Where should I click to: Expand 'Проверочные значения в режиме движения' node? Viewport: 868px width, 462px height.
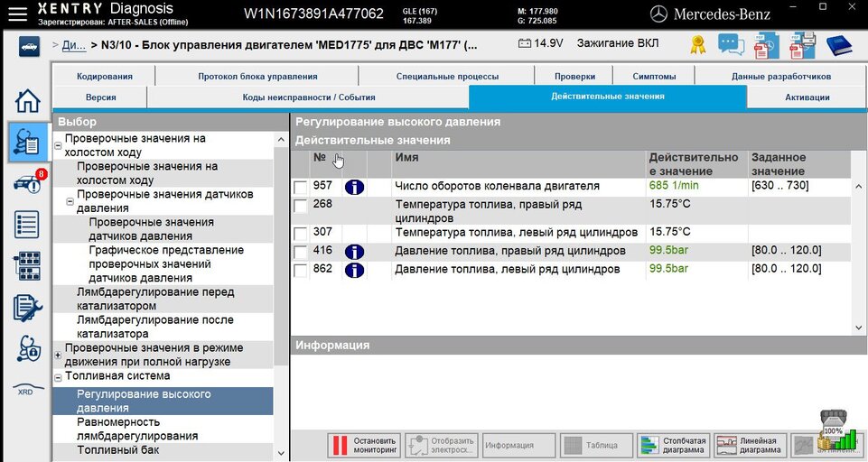tap(59, 356)
